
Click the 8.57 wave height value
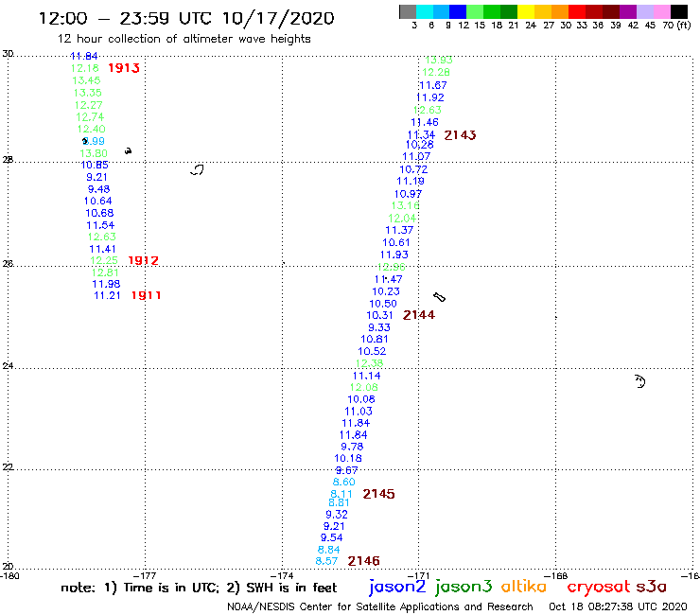point(326,561)
